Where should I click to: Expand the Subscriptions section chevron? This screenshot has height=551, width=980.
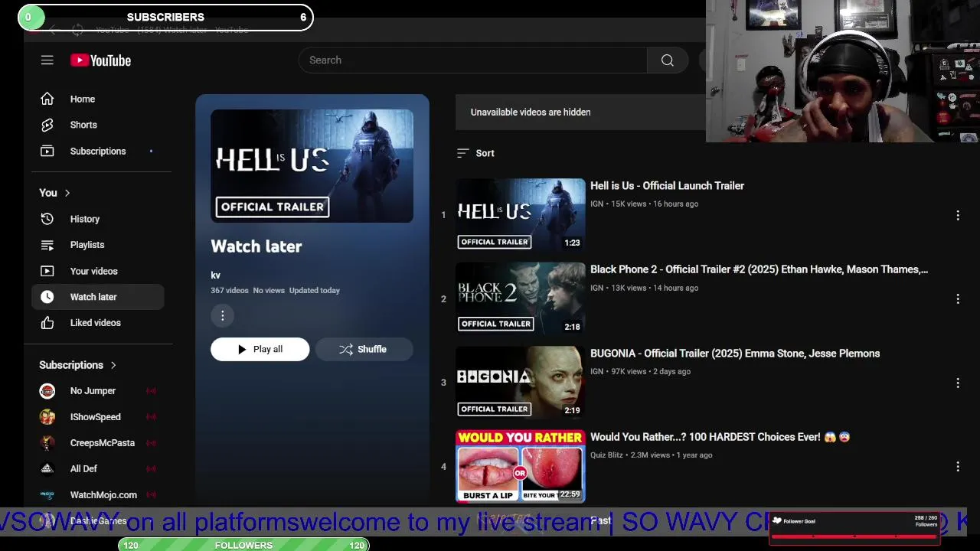coord(113,365)
